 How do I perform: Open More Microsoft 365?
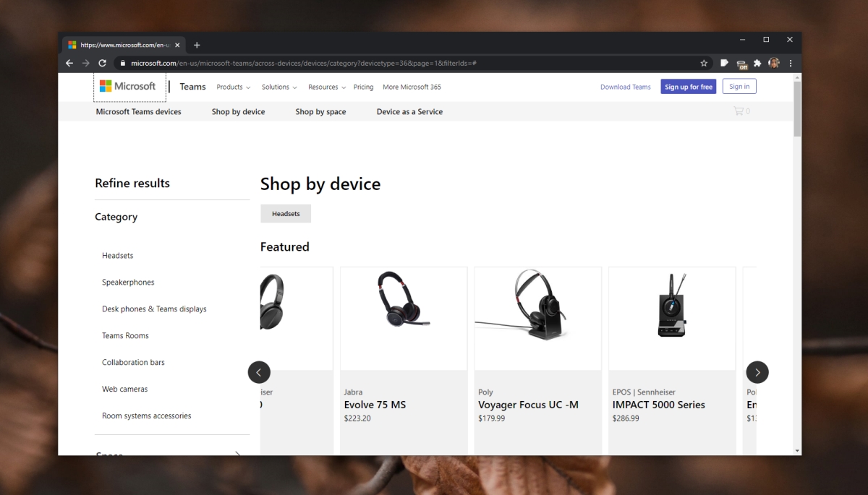click(x=412, y=87)
